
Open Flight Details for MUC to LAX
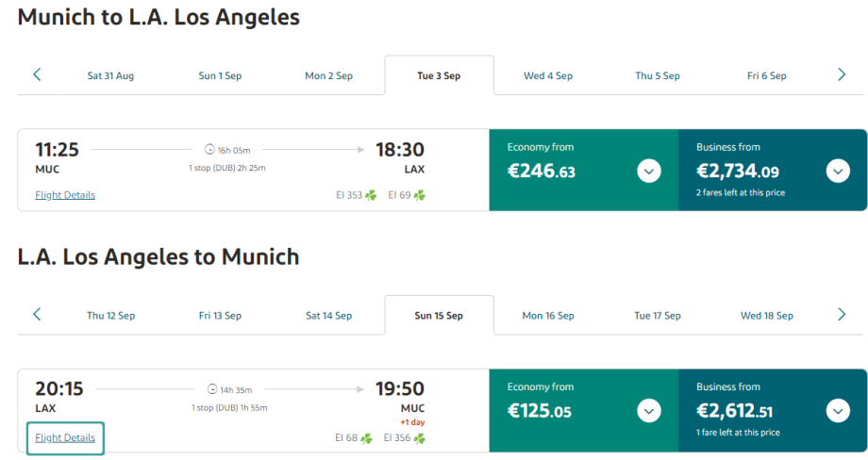point(65,195)
